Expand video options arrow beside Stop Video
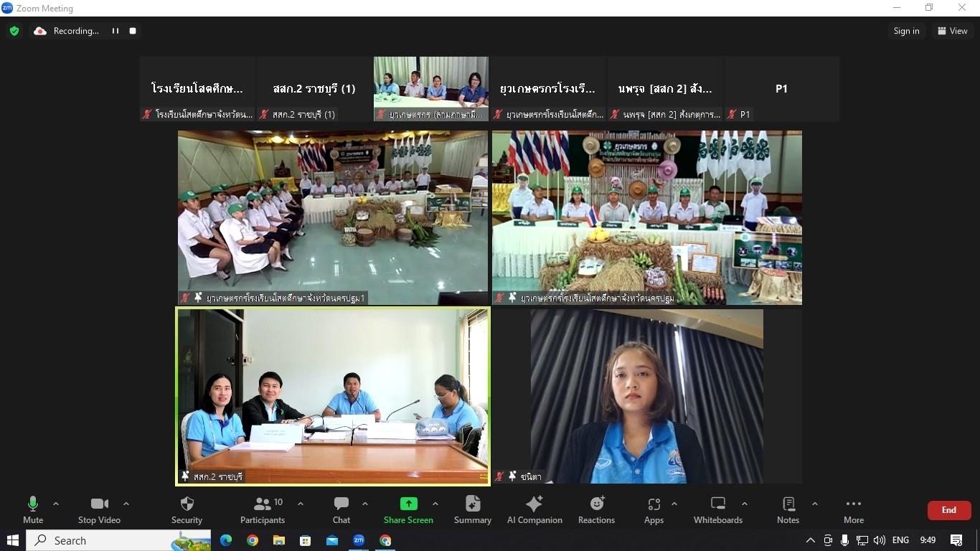 [126, 504]
